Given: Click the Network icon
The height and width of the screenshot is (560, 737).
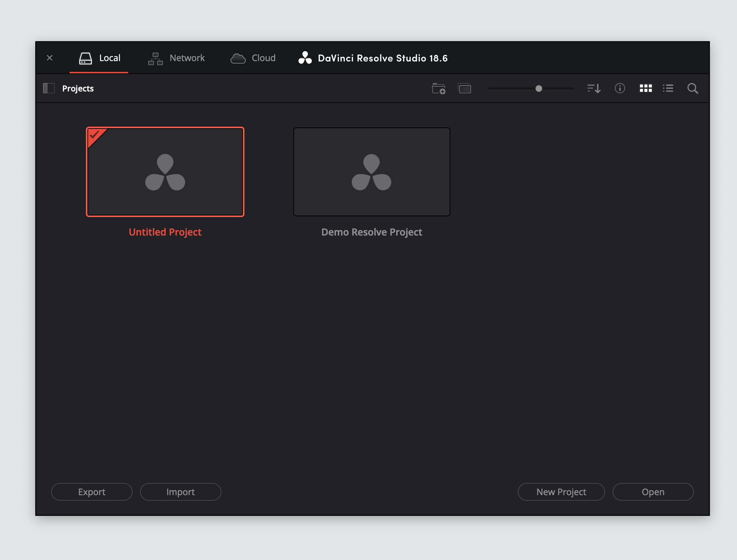Looking at the screenshot, I should (156, 59).
